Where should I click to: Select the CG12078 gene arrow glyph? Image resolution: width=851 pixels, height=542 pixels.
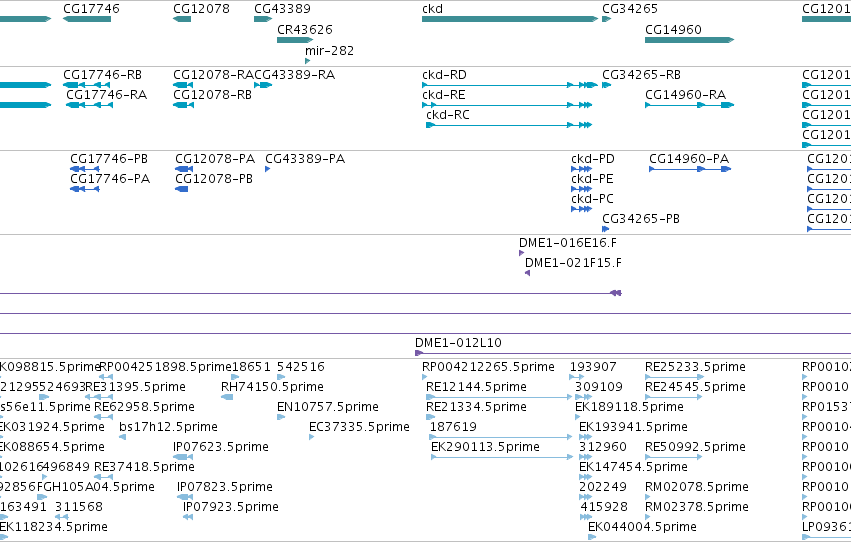182,19
